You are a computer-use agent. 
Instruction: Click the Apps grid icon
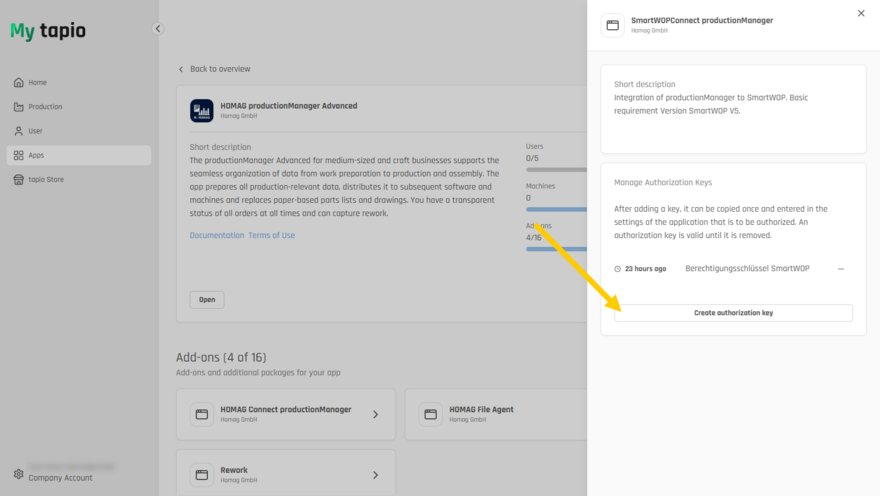tap(19, 155)
